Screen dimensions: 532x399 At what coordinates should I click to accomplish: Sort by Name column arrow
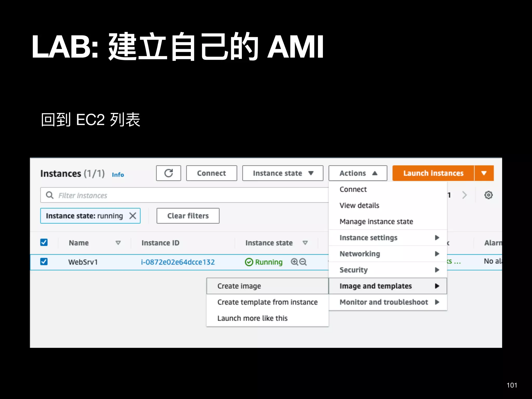pos(118,243)
